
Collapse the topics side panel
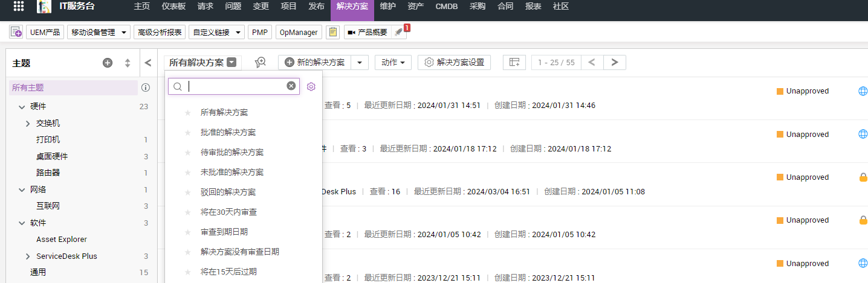pos(148,63)
